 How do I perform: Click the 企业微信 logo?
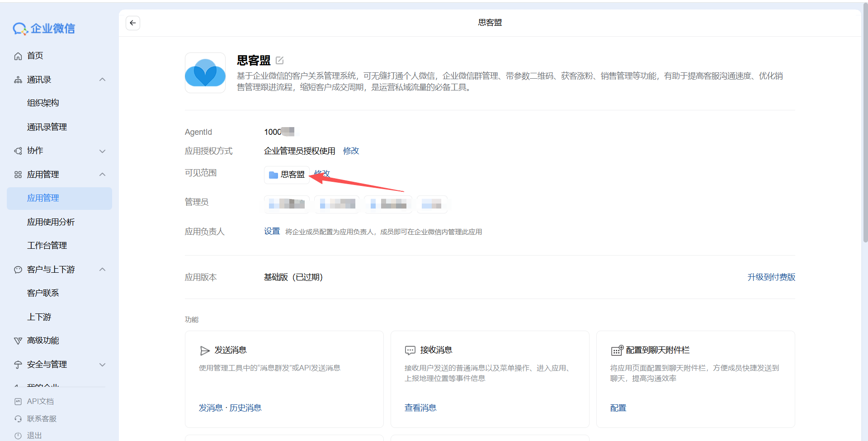pyautogui.click(x=44, y=28)
